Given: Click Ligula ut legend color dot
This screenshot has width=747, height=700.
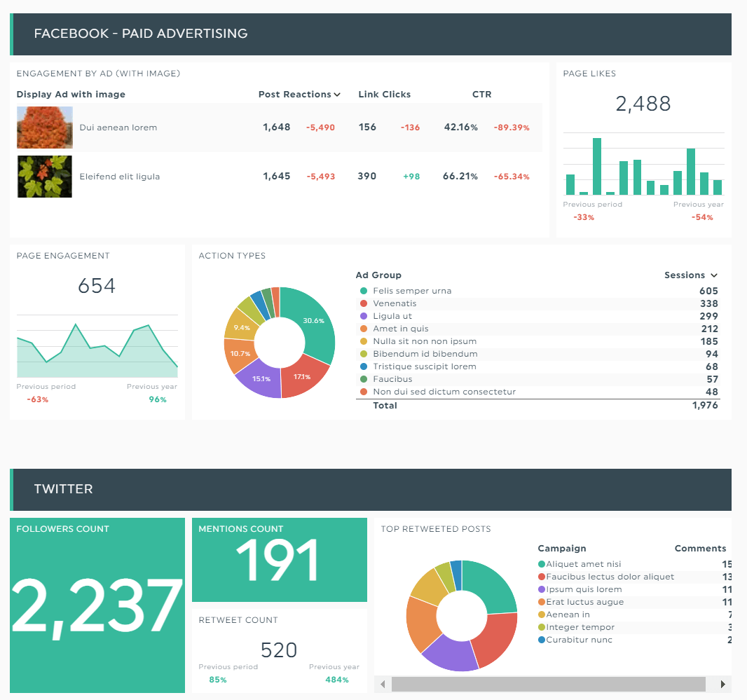Looking at the screenshot, I should point(364,316).
